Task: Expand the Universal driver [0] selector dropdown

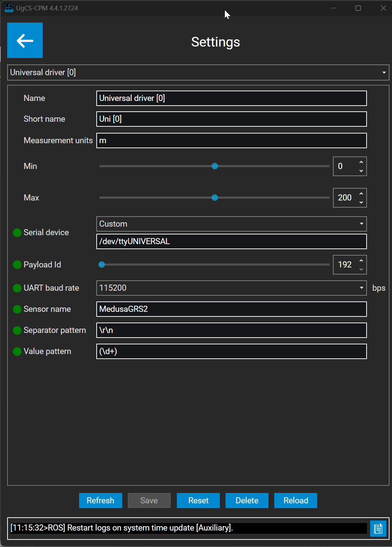Action: coord(384,73)
